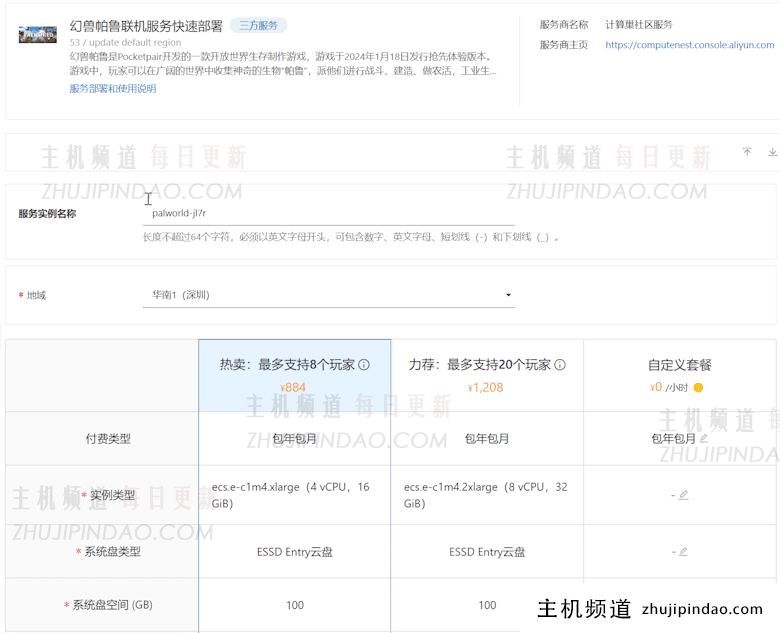This screenshot has width=780, height=633.
Task: Click 包年包月 in the 20-player column
Action: pos(487,438)
